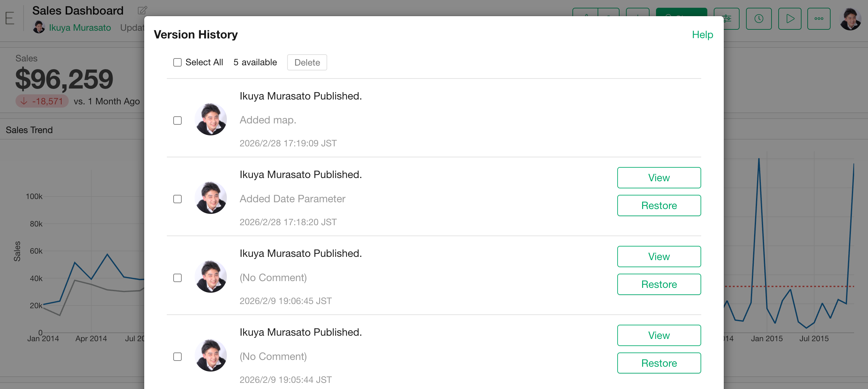Select the Added Date Parameter version checkbox
This screenshot has width=868, height=389.
[x=177, y=199]
